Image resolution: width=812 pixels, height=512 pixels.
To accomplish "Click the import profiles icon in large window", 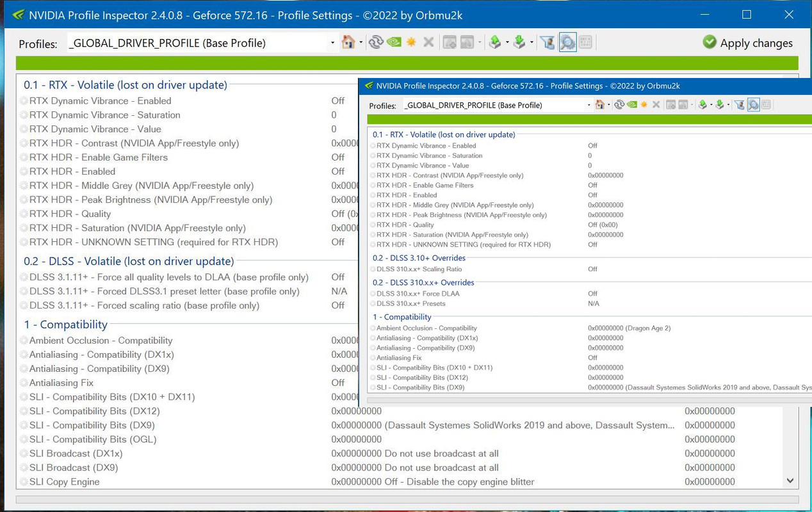I will click(x=519, y=42).
